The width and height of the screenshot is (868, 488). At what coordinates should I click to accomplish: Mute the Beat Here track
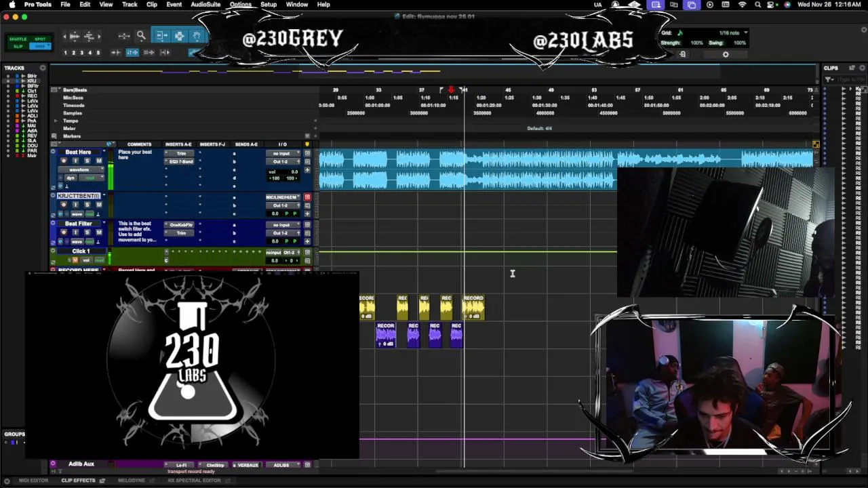[98, 161]
